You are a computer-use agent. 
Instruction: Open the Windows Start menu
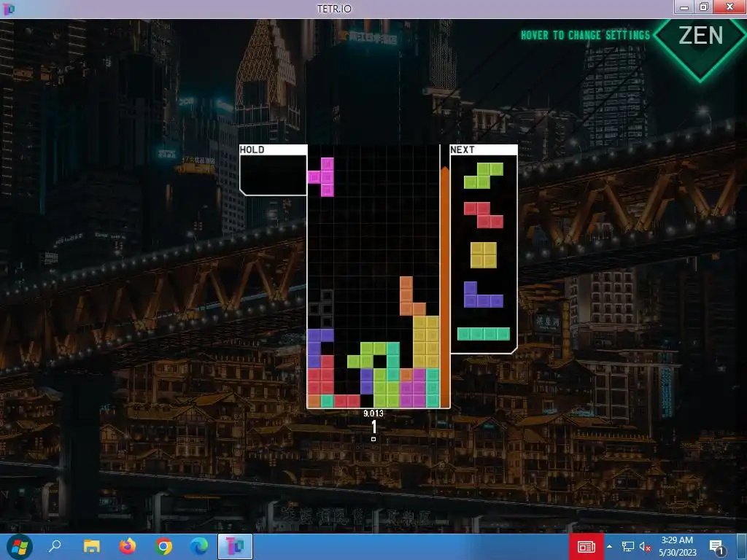[19, 547]
